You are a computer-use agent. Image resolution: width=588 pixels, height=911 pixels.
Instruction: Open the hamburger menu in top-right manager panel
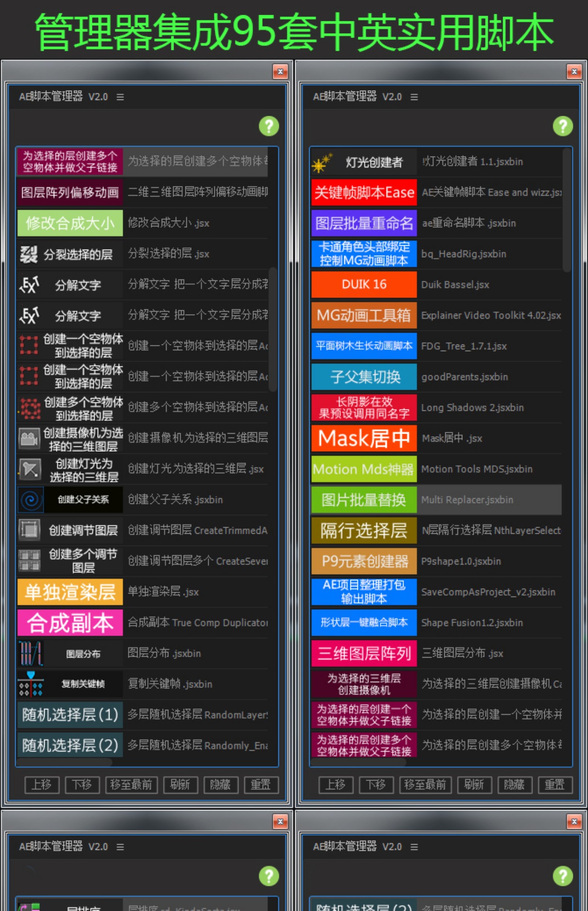click(414, 97)
